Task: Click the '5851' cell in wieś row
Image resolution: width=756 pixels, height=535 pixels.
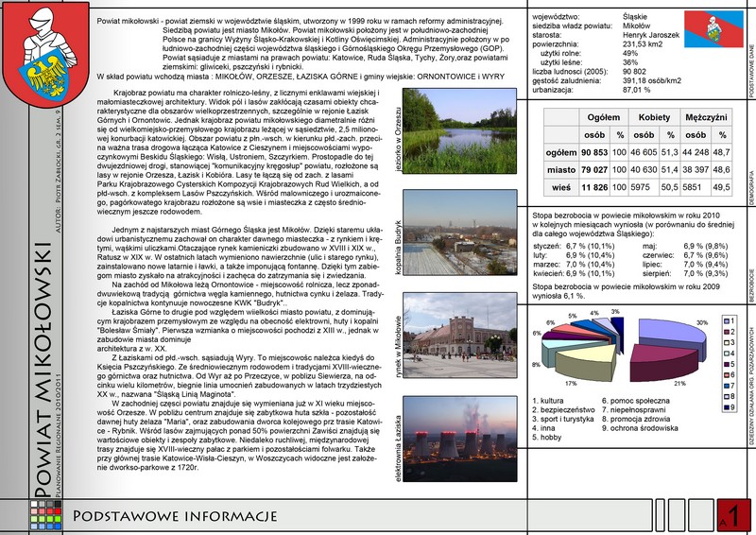Action: pyautogui.click(x=696, y=187)
